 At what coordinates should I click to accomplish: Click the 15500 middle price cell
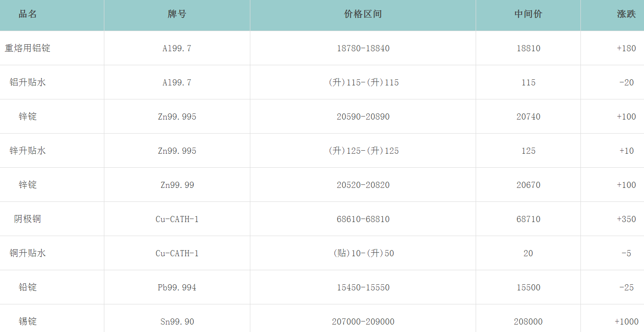click(x=528, y=287)
